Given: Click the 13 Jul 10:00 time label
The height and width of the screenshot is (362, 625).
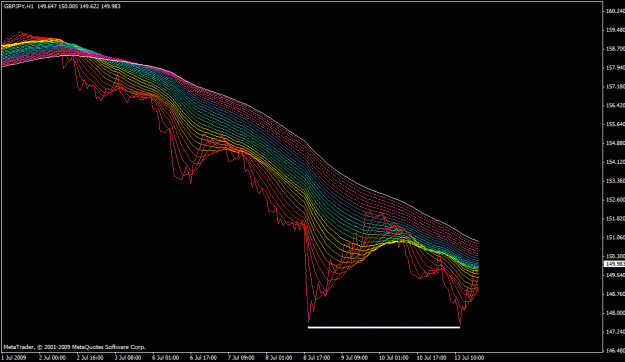Looking at the screenshot, I should click(469, 358).
